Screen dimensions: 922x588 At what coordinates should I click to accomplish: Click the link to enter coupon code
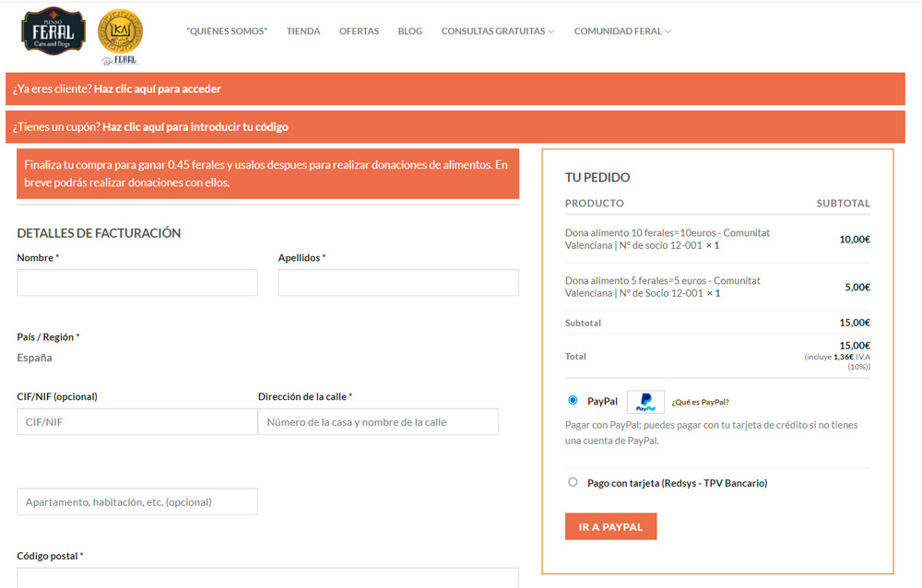(x=195, y=127)
